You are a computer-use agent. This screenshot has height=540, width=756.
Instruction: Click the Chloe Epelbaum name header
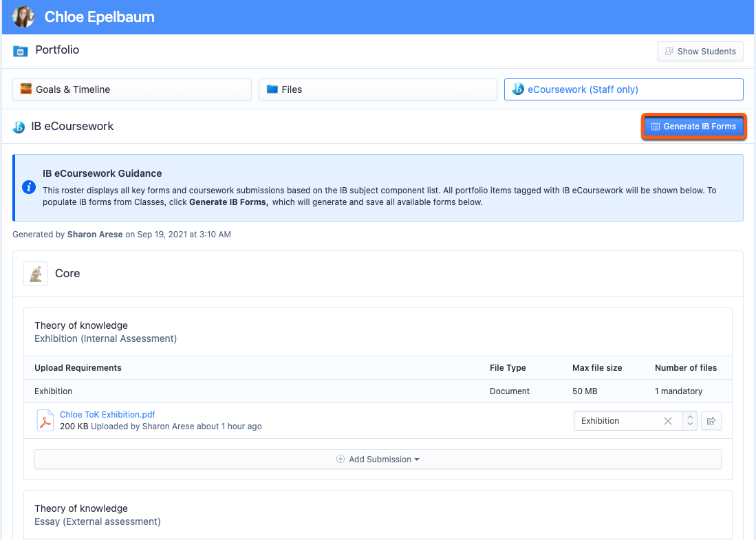point(99,17)
